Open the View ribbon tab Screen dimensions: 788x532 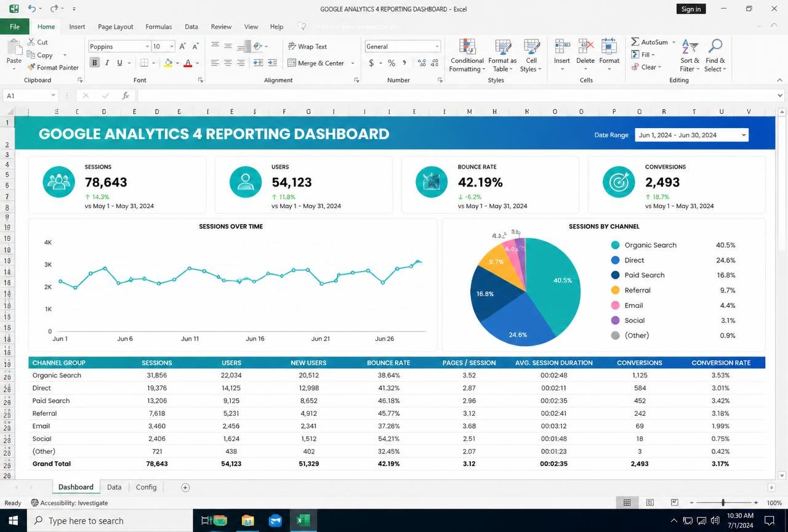(x=251, y=26)
